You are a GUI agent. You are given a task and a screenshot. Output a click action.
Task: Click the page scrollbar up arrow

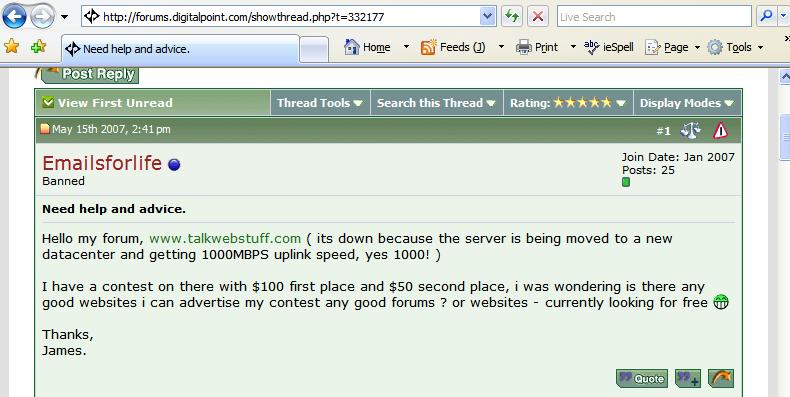pyautogui.click(x=784, y=77)
